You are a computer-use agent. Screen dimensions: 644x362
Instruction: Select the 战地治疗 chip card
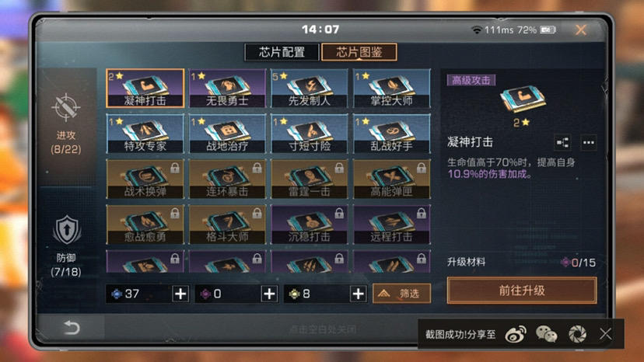coord(227,134)
